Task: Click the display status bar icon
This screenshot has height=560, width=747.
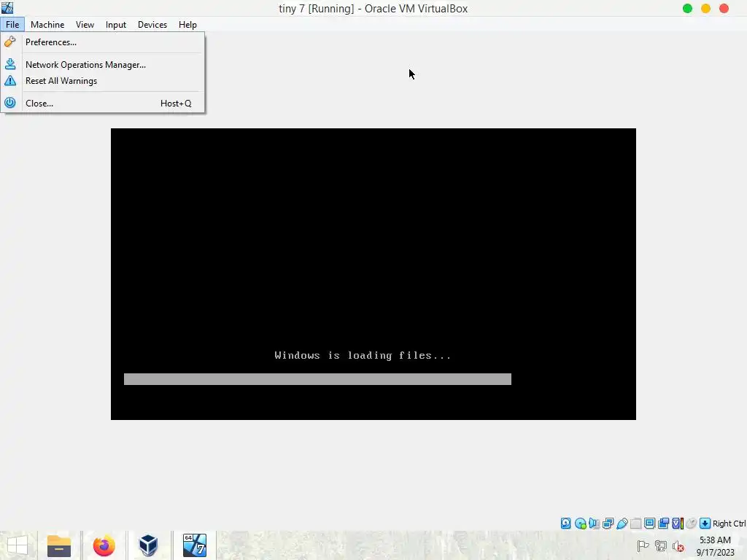Action: point(649,524)
